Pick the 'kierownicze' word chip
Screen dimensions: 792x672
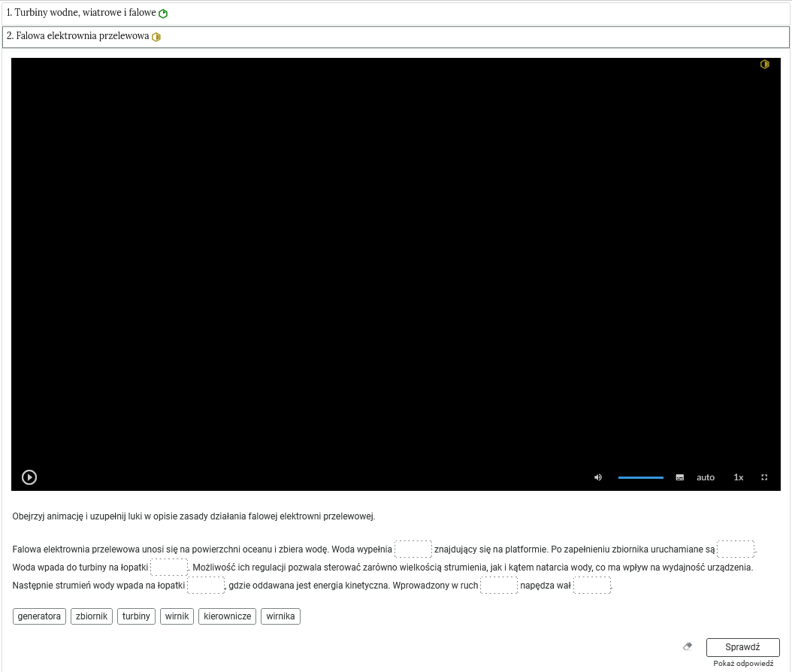[x=227, y=616]
